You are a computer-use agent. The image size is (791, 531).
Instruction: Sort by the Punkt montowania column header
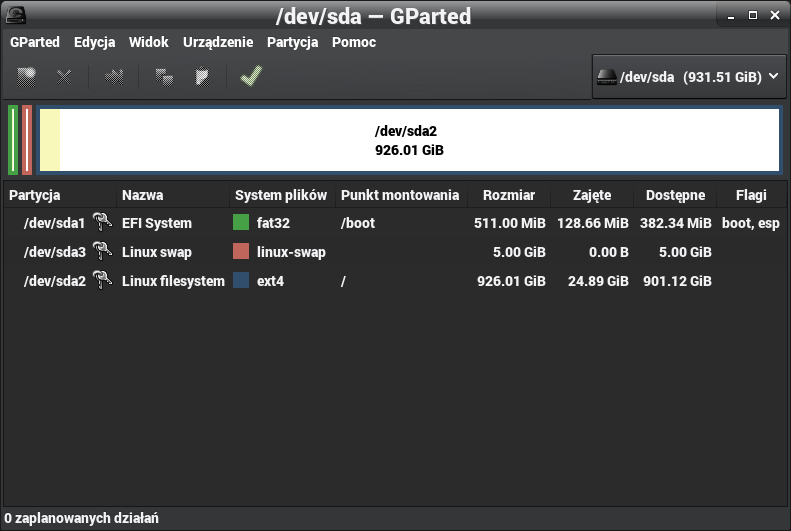point(400,195)
